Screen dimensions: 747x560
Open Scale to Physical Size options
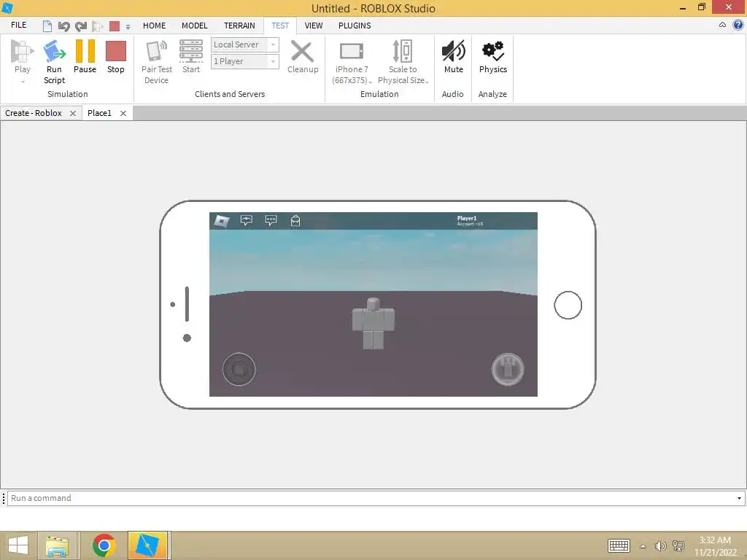403,63
